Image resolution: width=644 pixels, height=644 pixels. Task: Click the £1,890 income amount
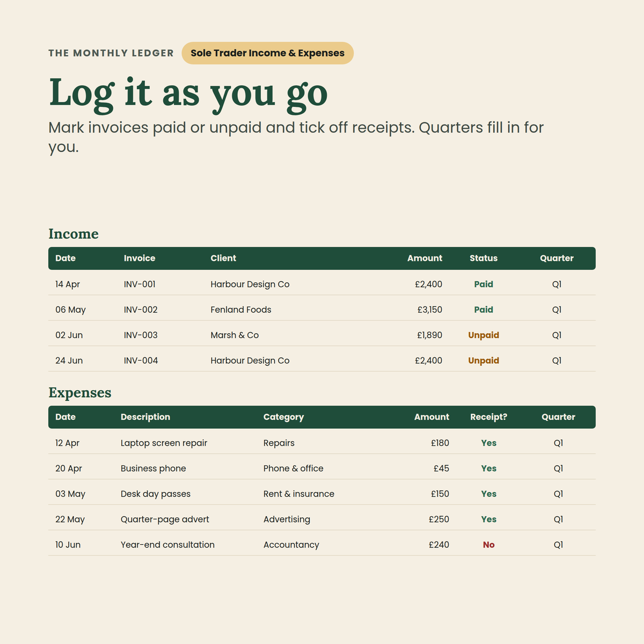(430, 335)
